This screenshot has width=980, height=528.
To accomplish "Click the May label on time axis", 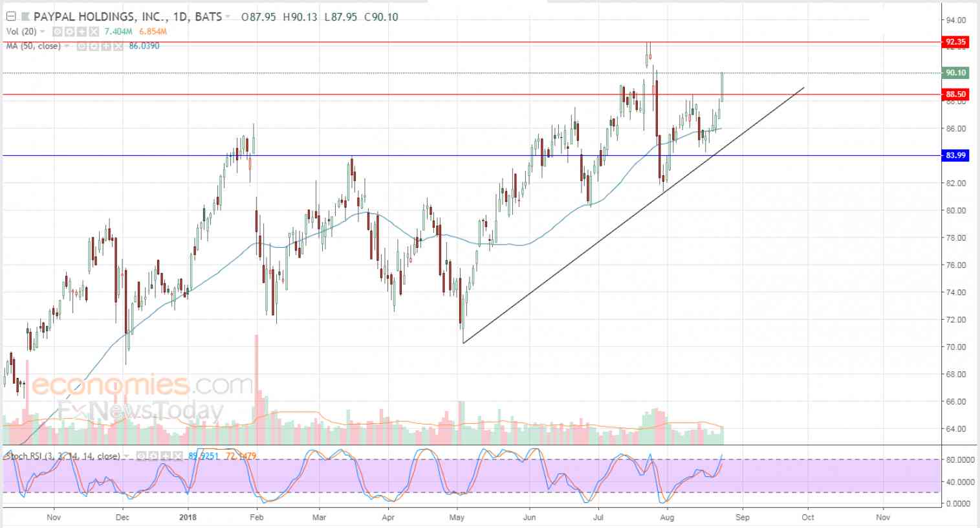I will pyautogui.click(x=457, y=518).
